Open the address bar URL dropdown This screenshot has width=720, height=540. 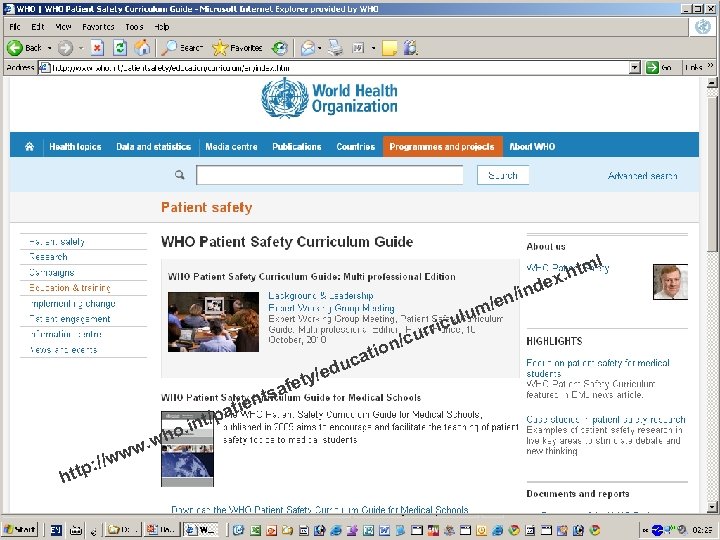point(634,68)
